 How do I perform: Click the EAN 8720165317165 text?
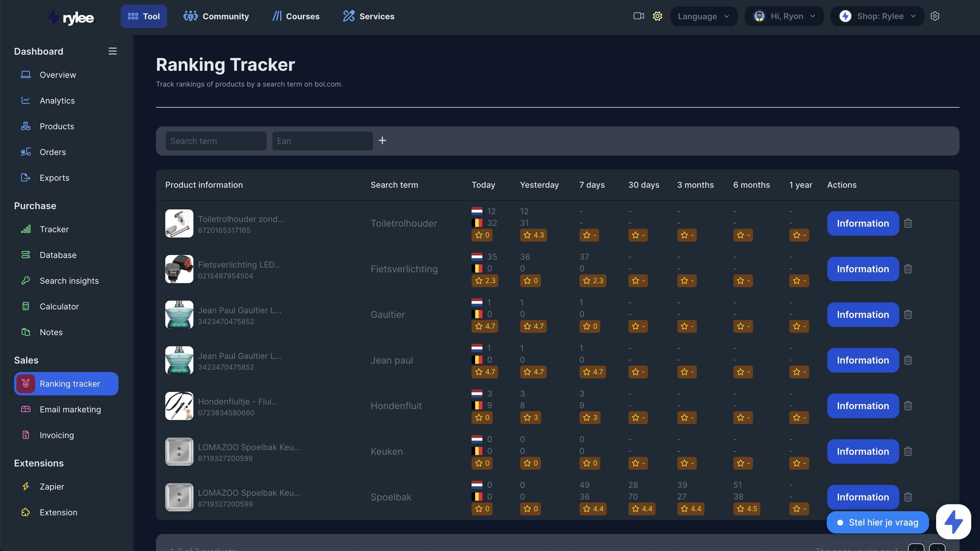(x=224, y=230)
